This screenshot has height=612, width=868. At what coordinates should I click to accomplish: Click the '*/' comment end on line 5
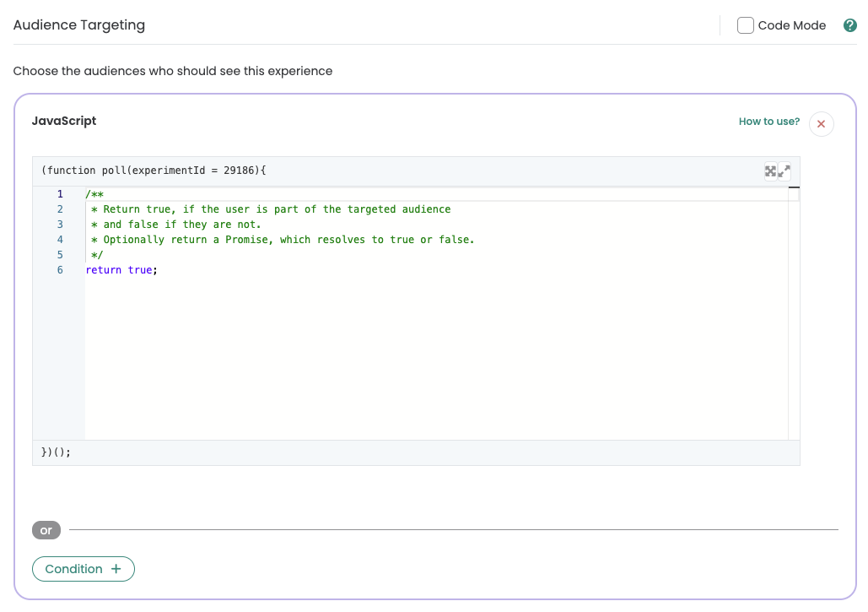(97, 255)
